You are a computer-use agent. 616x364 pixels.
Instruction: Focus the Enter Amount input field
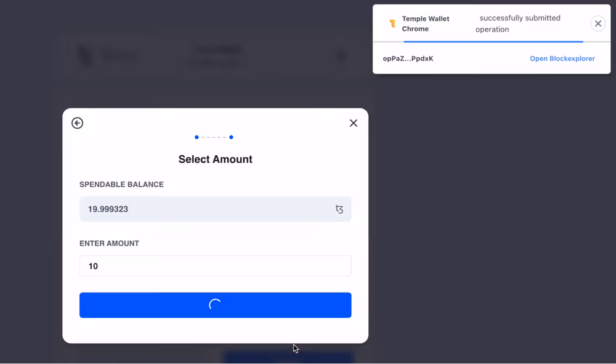(x=215, y=266)
